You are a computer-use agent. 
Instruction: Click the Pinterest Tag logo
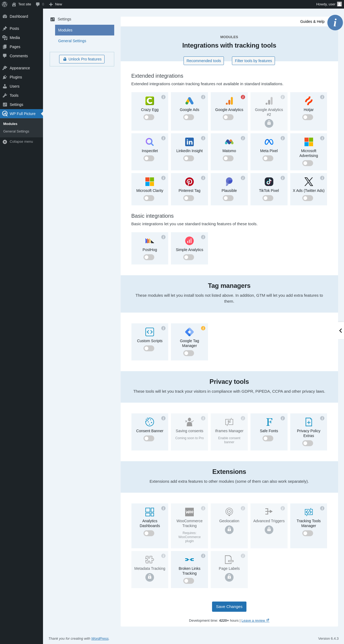tap(189, 182)
